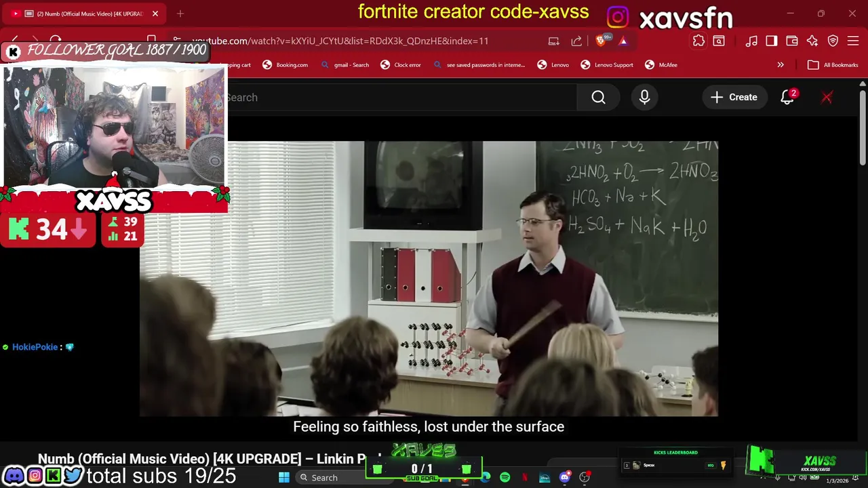Open the All Bookmarks folder
This screenshot has height=488, width=868.
tap(833, 65)
